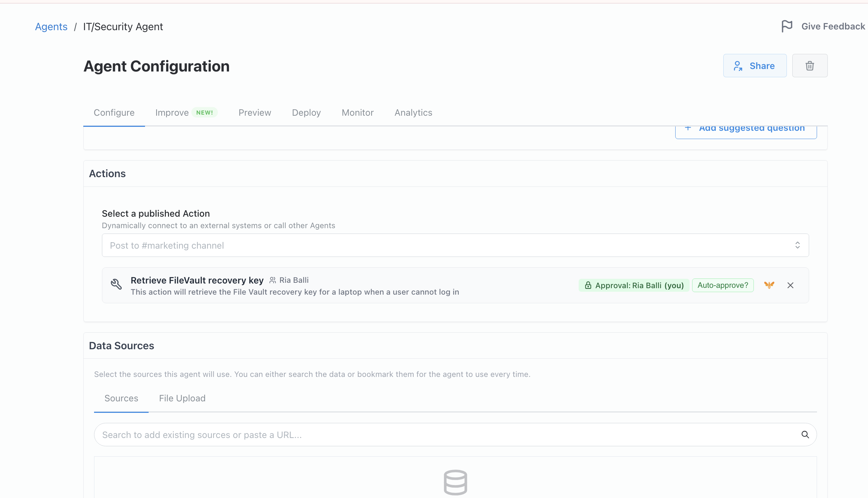Image resolution: width=868 pixels, height=498 pixels.
Task: Click the Data Sources section header
Action: tap(122, 346)
